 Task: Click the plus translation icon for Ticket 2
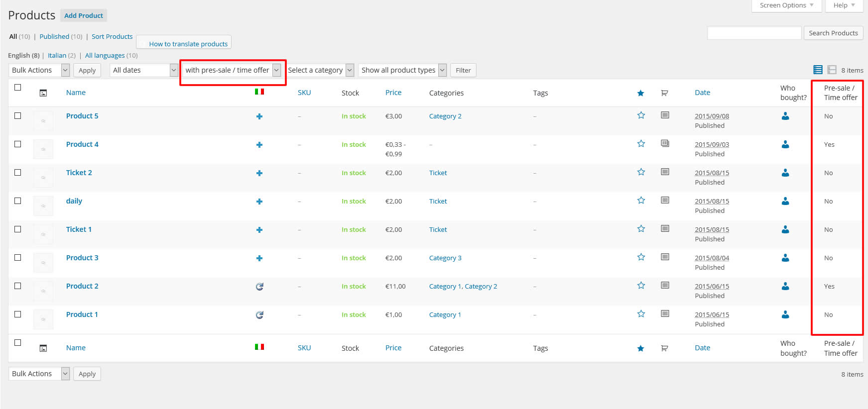point(259,173)
